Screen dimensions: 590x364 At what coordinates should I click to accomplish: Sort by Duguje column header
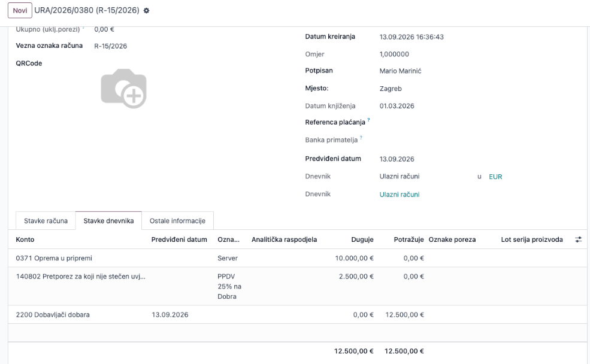tap(362, 239)
